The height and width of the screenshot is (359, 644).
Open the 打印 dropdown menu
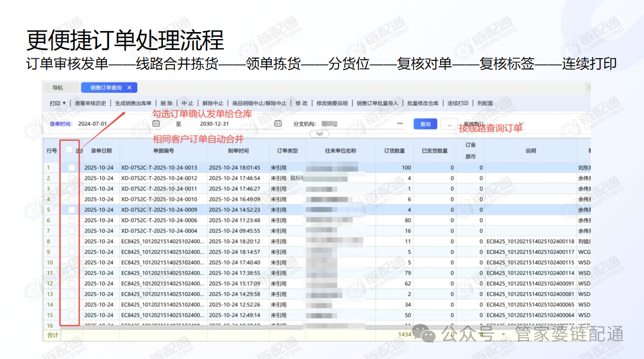point(58,103)
